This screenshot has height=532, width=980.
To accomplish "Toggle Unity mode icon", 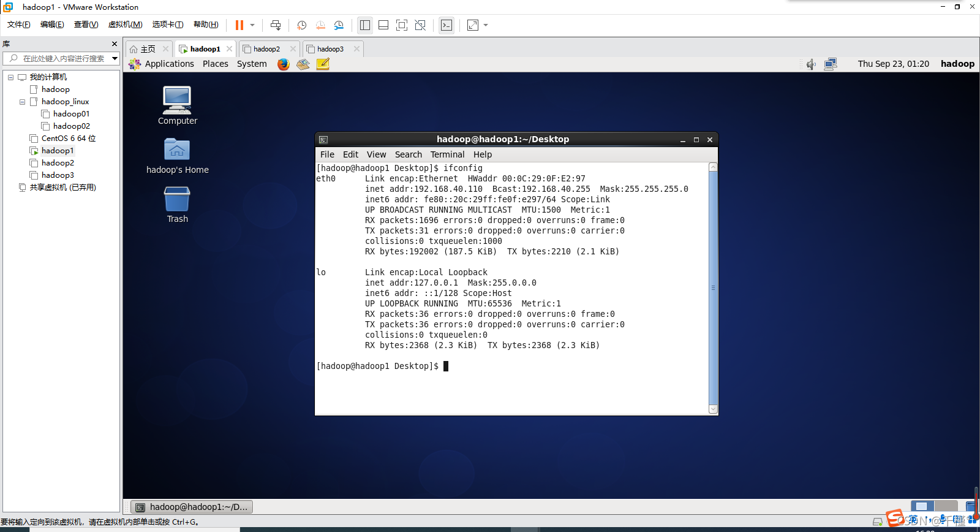I will [x=420, y=25].
